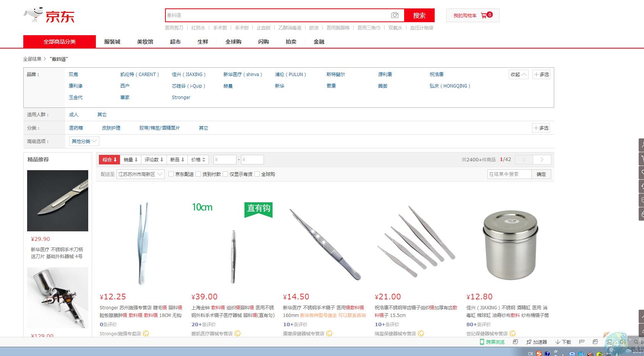Tick the 仅显示有货 checkbox
The width and height of the screenshot is (644, 356).
pos(225,174)
